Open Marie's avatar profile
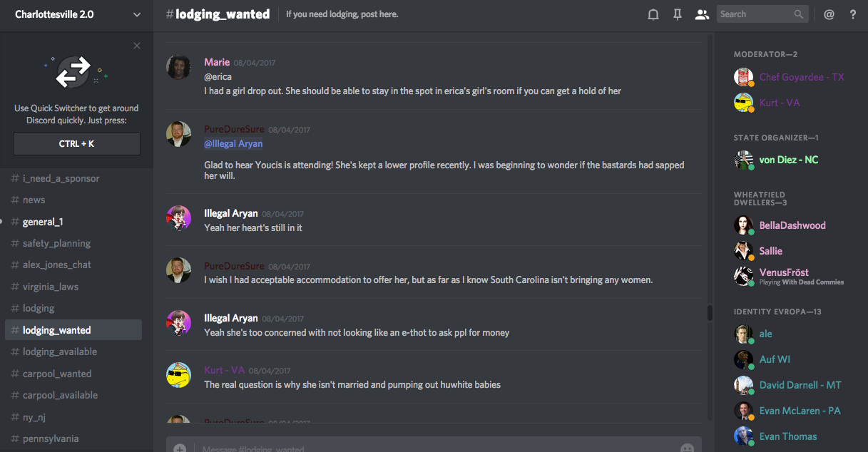This screenshot has width=868, height=452. (178, 67)
